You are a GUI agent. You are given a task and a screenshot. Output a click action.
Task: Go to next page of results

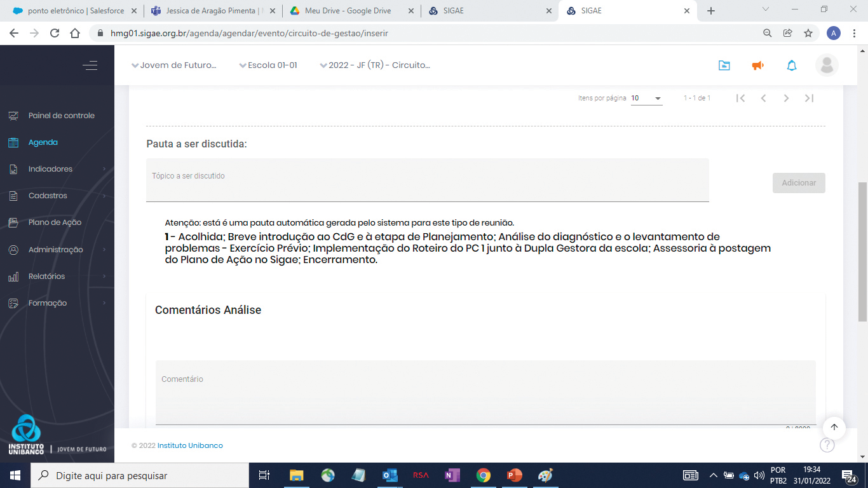(x=787, y=98)
